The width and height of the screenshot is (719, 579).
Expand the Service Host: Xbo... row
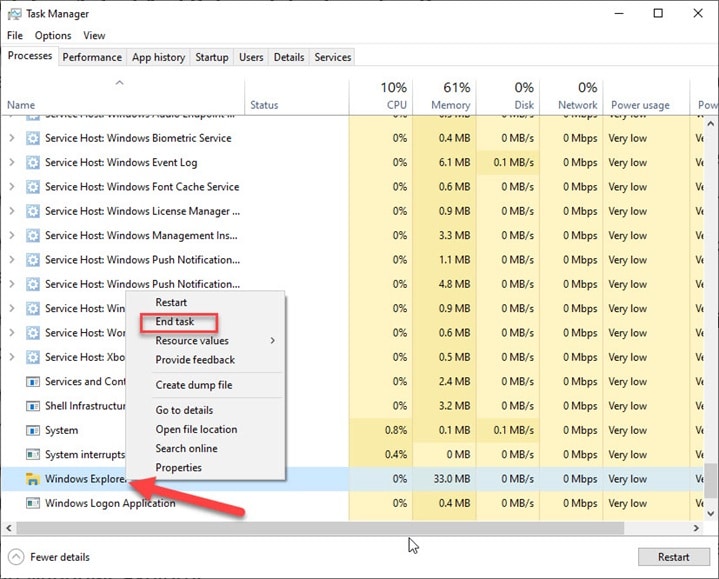(12, 357)
